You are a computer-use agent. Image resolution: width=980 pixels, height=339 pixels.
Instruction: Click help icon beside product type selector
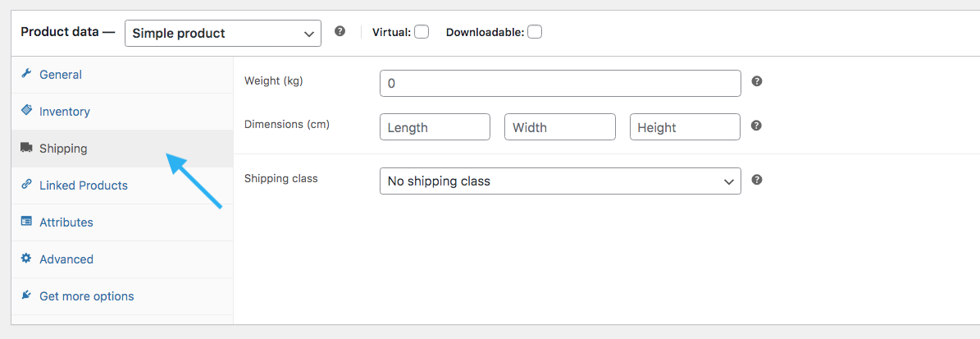pyautogui.click(x=340, y=31)
